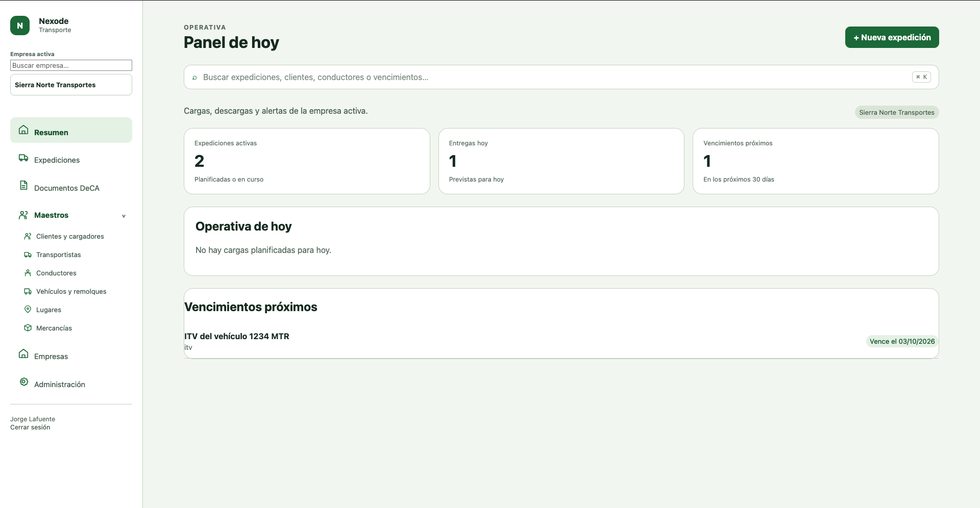Click the people icon next to Maestros
This screenshot has width=980, height=508.
point(23,215)
